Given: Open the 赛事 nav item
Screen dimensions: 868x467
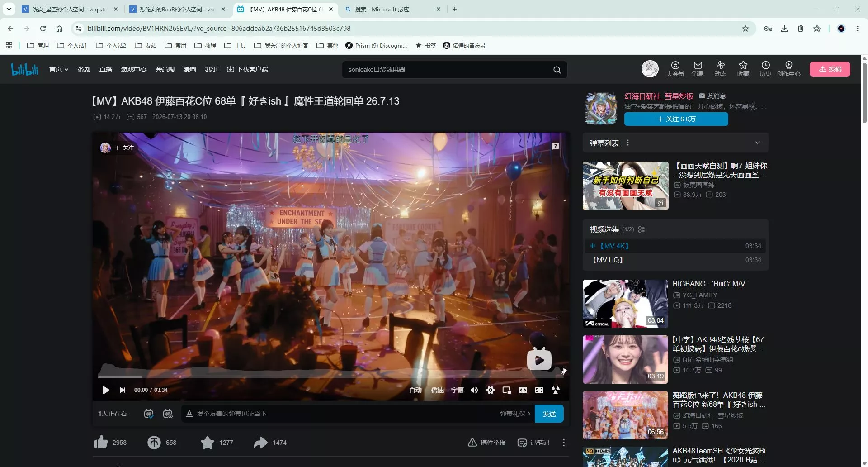Looking at the screenshot, I should pyautogui.click(x=211, y=69).
